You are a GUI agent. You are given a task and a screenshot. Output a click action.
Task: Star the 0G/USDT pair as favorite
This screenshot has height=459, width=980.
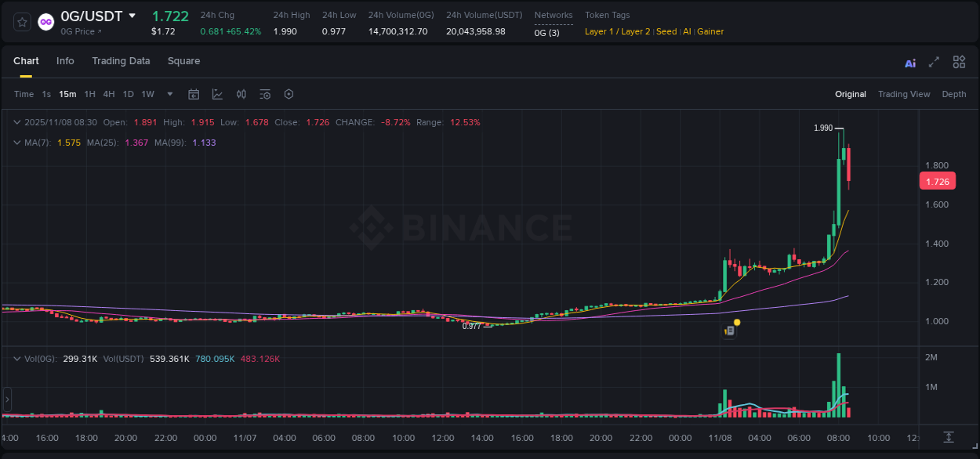click(21, 22)
